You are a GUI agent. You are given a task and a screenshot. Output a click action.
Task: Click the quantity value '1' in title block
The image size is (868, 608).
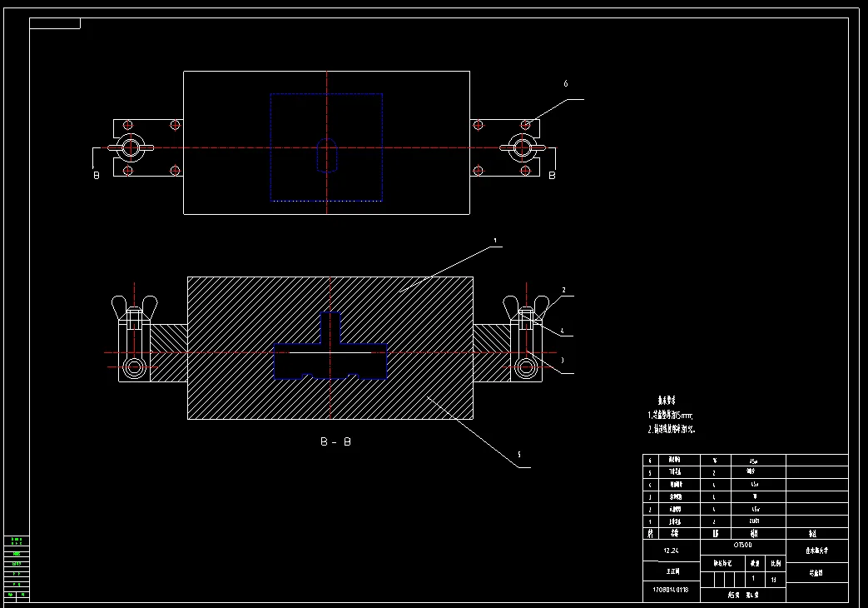[x=753, y=579]
